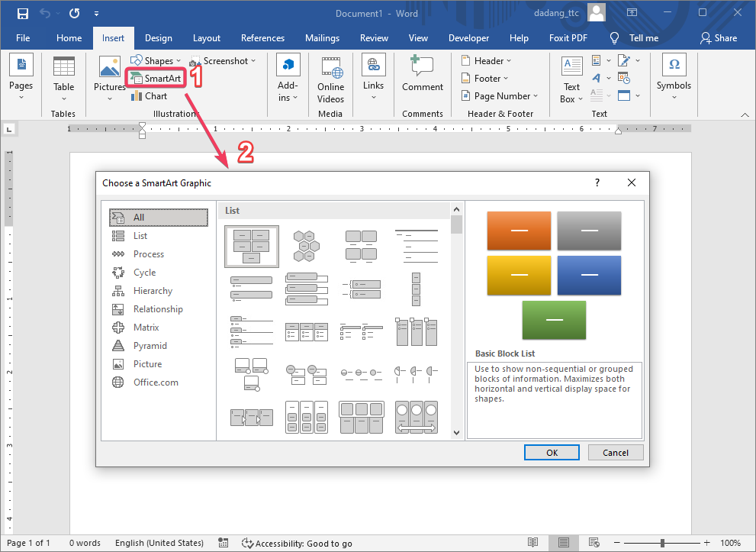
Task: Insert a Chart
Action: 150,95
